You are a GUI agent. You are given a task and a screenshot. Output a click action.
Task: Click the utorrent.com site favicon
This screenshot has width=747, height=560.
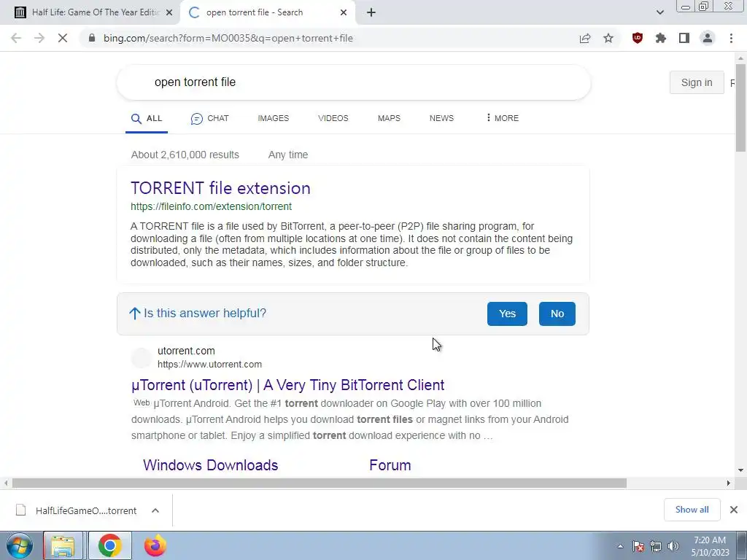click(142, 357)
